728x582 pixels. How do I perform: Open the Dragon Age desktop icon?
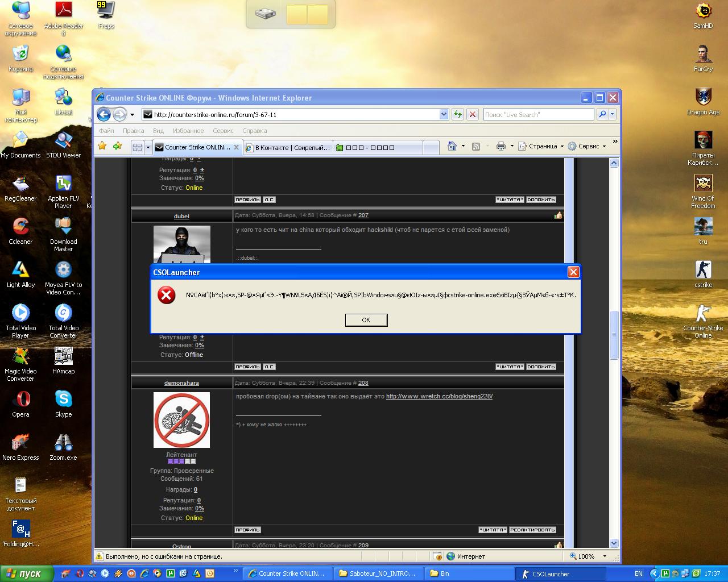[703, 102]
